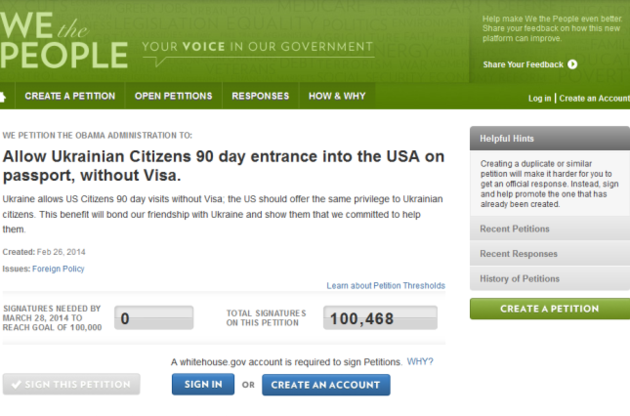
Task: Open Learn about Petition Thresholds link
Action: [385, 286]
